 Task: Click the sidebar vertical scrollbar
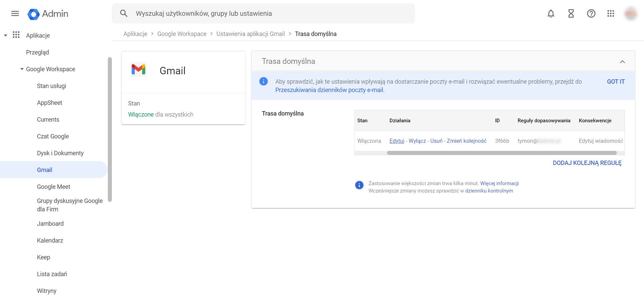coord(110,129)
